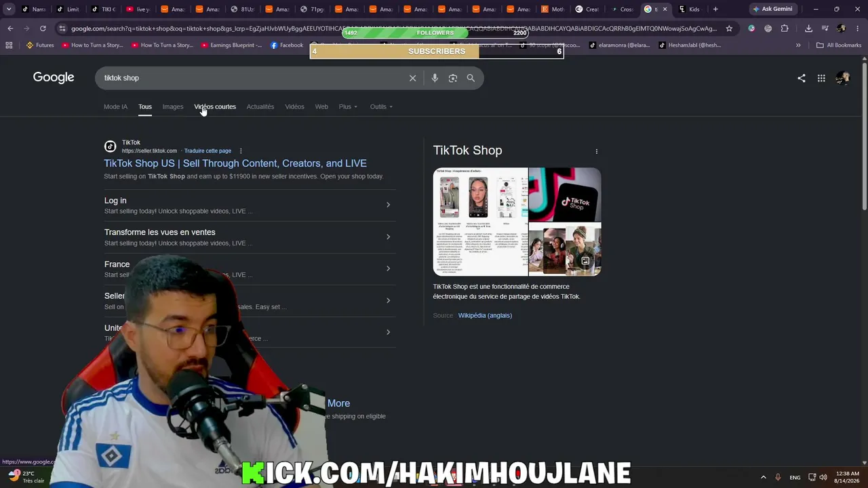
Task: Click the Traduire cette page link
Action: pos(208,151)
